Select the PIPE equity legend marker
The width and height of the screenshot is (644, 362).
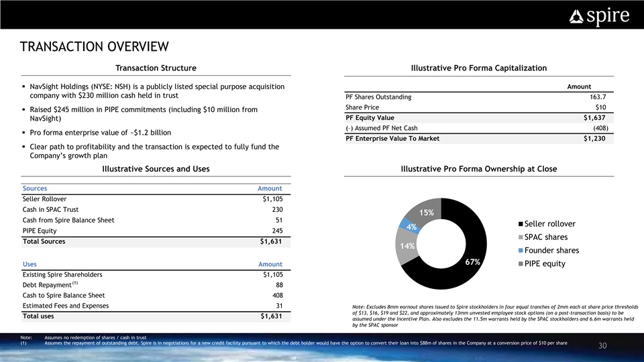pos(520,264)
